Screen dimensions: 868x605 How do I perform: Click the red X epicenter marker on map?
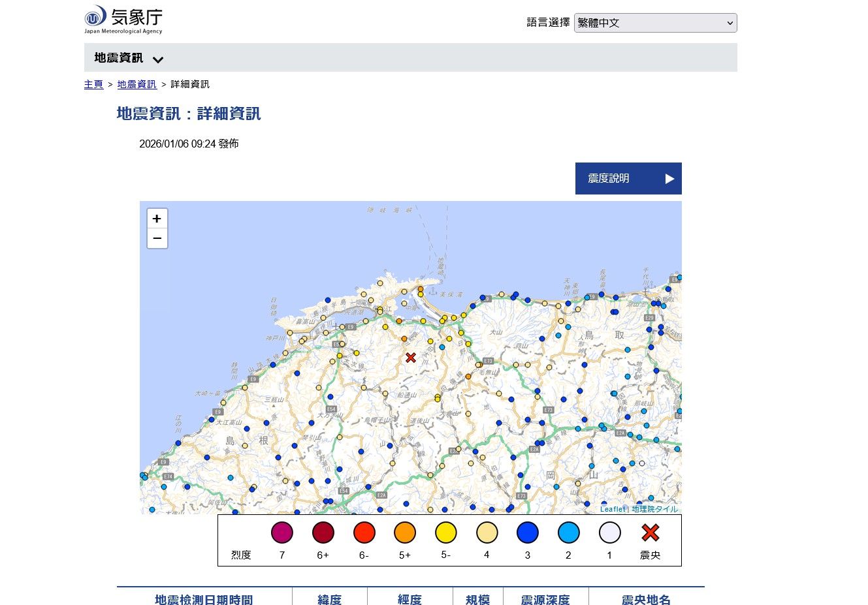click(411, 358)
